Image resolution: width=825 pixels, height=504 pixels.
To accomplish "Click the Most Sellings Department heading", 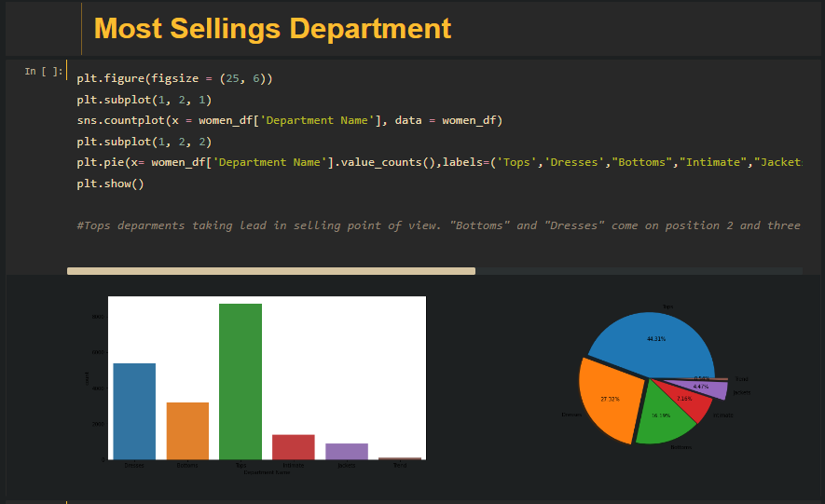I will [272, 28].
